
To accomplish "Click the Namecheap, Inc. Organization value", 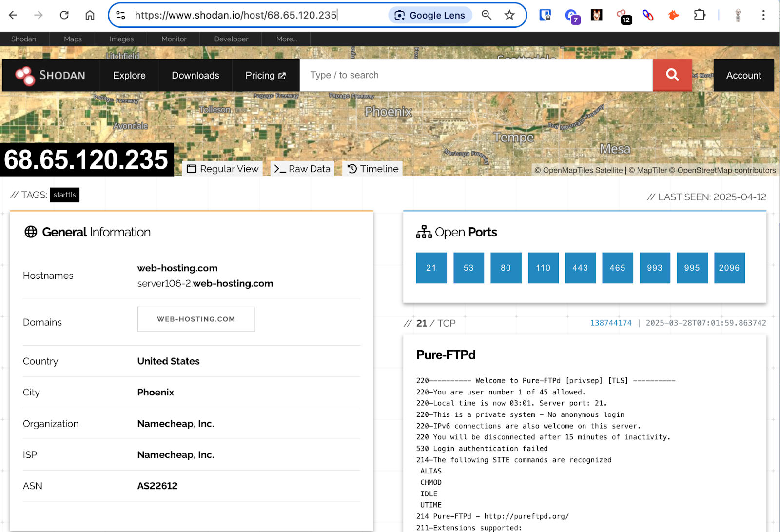I will click(x=176, y=424).
